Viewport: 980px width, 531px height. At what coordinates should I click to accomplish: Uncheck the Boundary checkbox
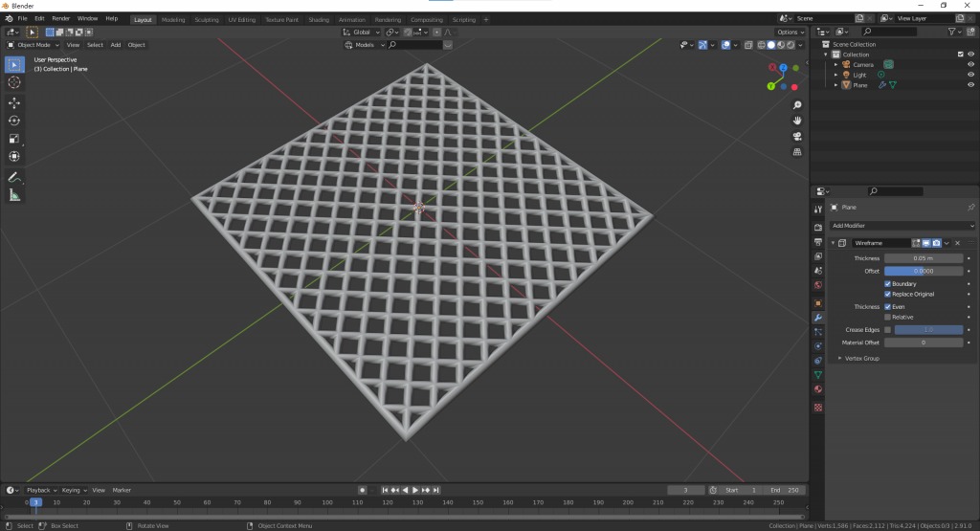[x=888, y=283]
